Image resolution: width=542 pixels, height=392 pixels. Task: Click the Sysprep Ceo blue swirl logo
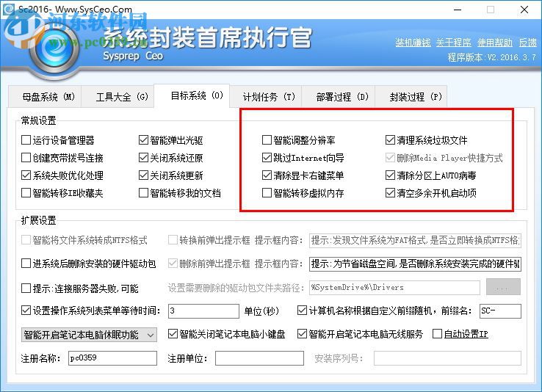tap(56, 48)
